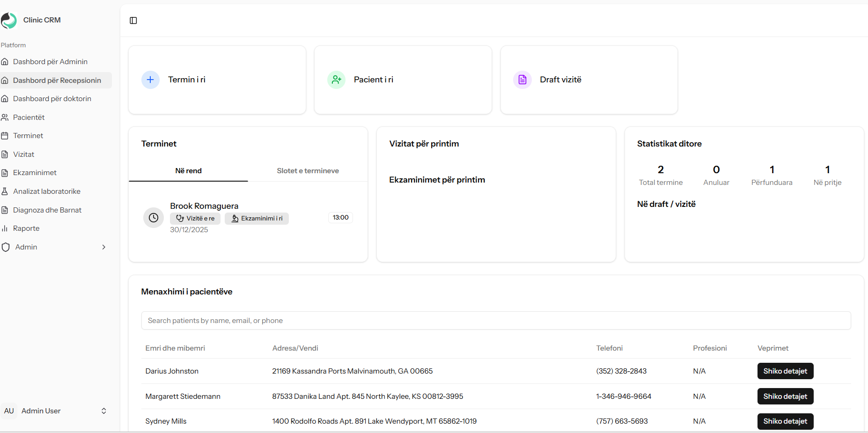868x433 pixels.
Task: Open the Admin User account switcher
Action: click(x=103, y=411)
